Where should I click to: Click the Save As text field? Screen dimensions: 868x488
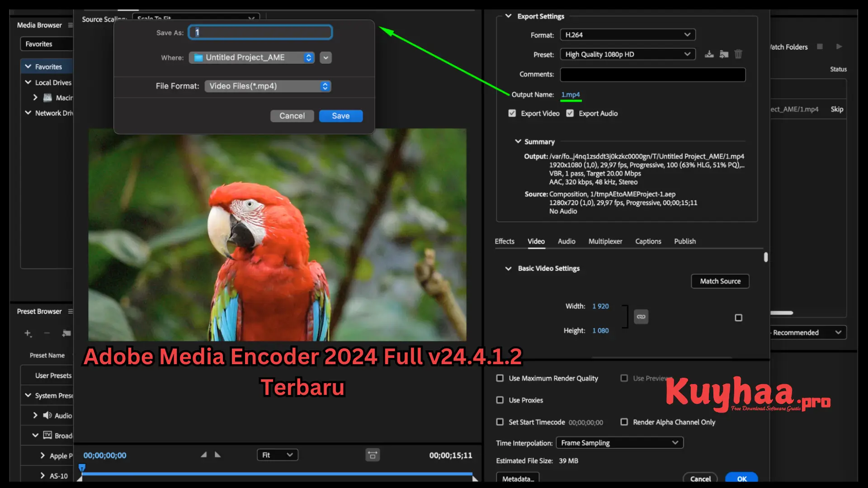pyautogui.click(x=260, y=32)
